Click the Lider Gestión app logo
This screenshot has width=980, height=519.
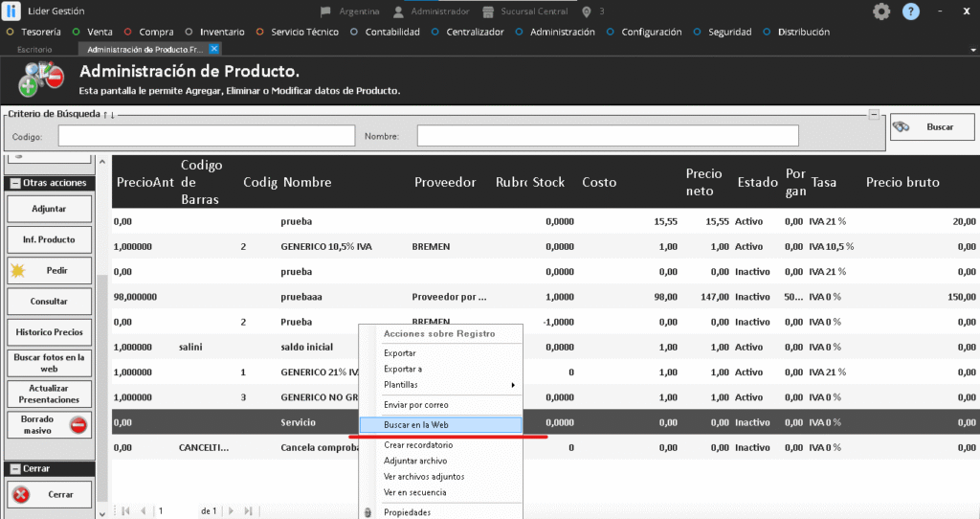tap(11, 11)
